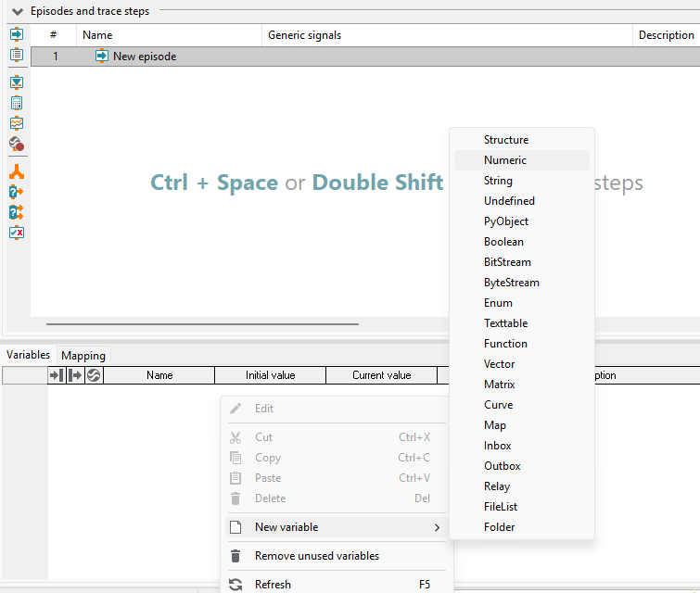This screenshot has width=700, height=593.
Task: Select Remove unused variables menu entry
Action: click(x=337, y=556)
